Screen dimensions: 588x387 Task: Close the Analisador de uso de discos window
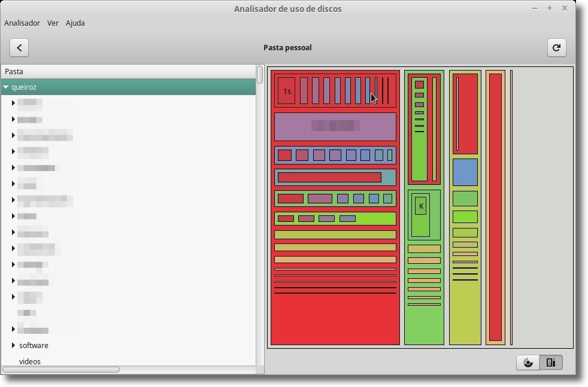(x=565, y=8)
